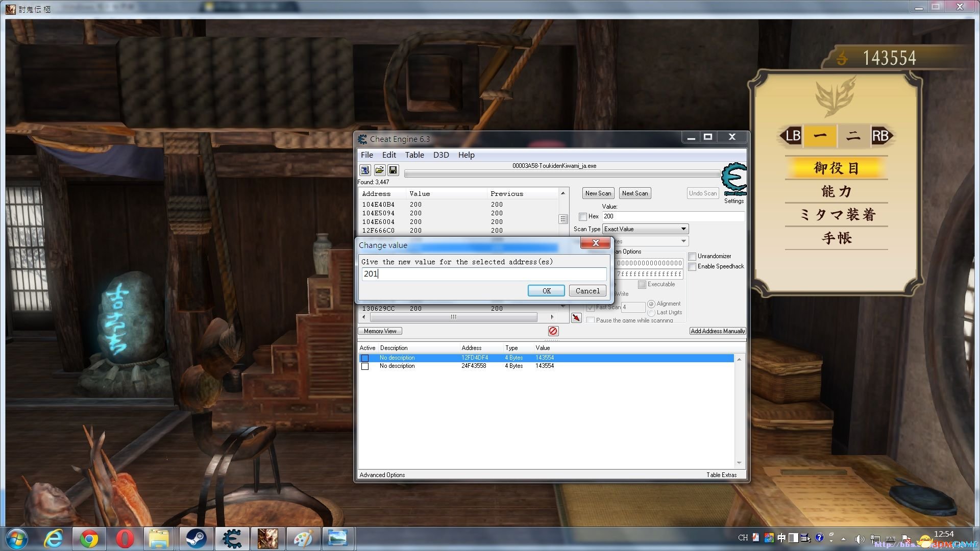Open the Help menu

tap(466, 155)
